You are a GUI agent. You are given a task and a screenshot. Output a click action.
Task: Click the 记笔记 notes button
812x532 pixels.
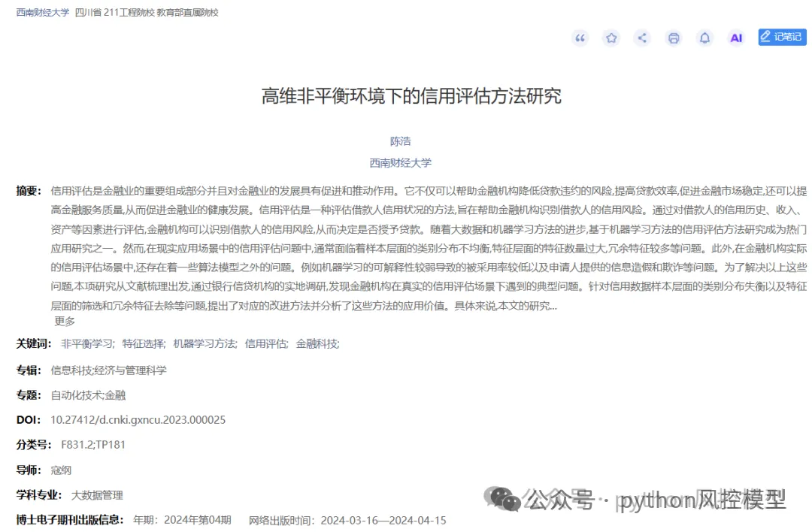782,38
